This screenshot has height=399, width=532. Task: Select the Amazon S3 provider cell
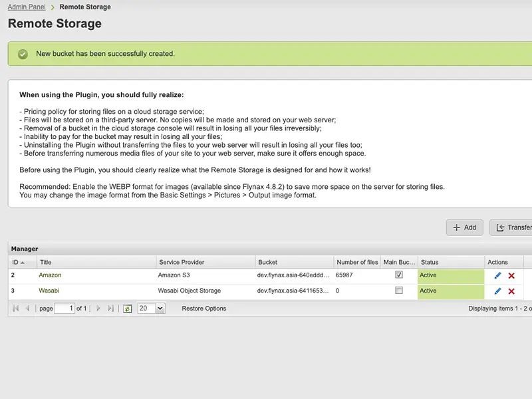[x=174, y=275]
